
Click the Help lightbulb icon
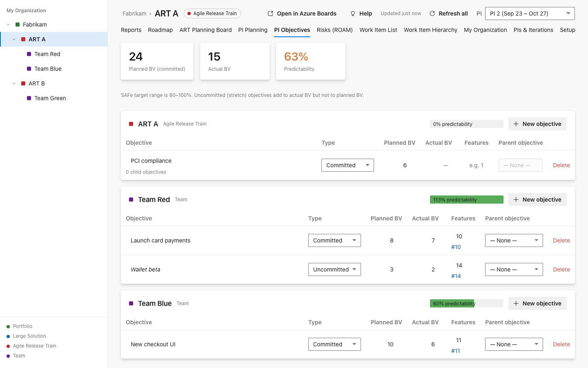coord(353,13)
